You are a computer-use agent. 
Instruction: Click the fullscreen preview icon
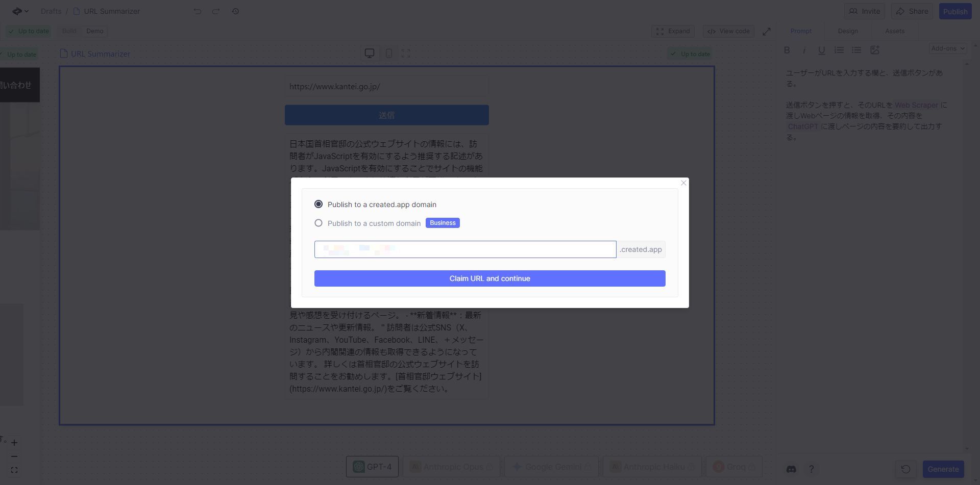[406, 53]
